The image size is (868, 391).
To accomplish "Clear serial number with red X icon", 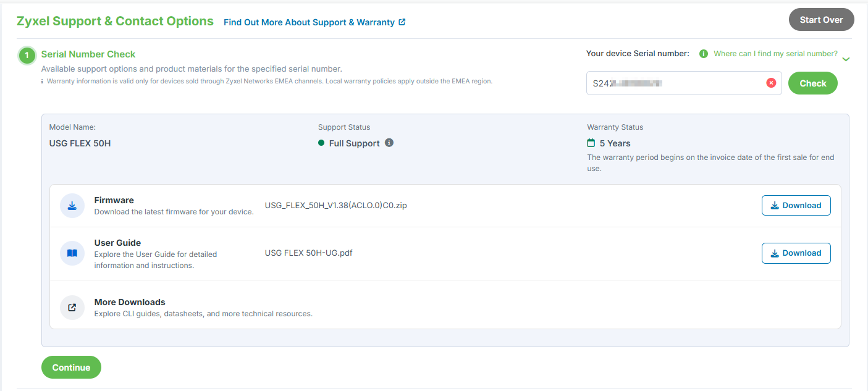I will tap(771, 83).
